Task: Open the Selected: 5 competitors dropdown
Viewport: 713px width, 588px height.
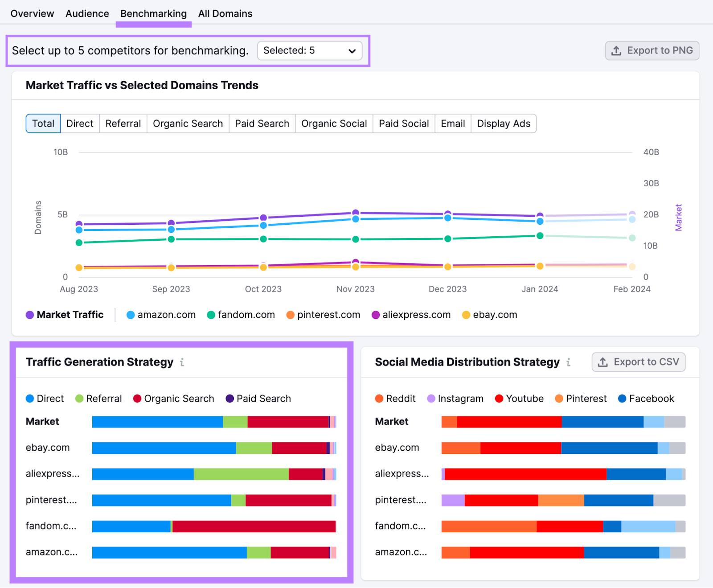Action: point(310,50)
